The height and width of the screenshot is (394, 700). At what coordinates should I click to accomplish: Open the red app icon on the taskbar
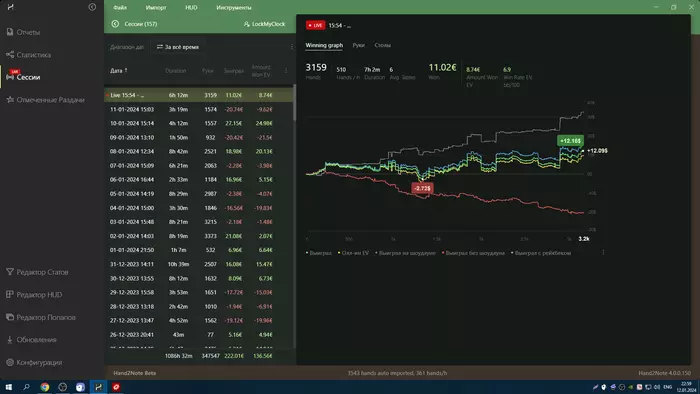116,387
